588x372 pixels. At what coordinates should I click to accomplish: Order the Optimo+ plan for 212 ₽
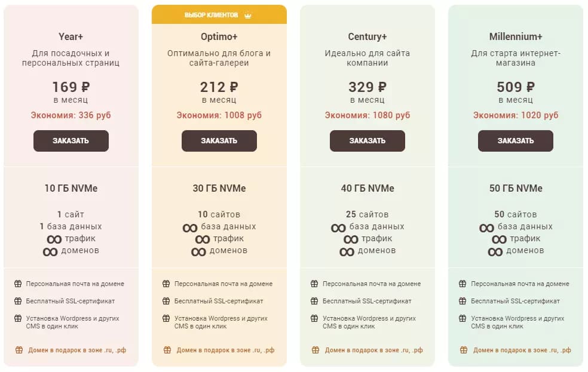[x=219, y=141]
